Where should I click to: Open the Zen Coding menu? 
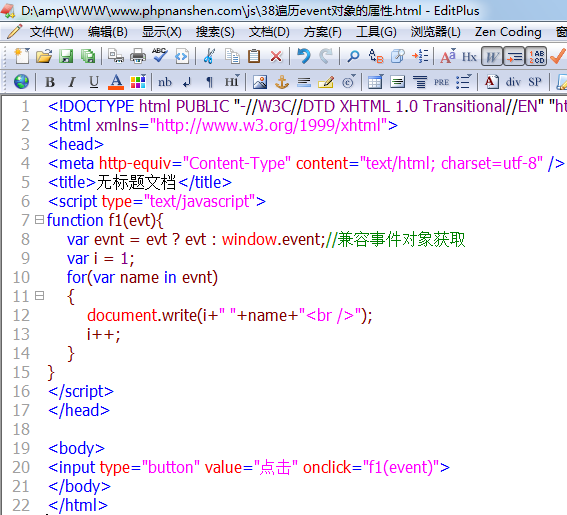click(x=508, y=32)
